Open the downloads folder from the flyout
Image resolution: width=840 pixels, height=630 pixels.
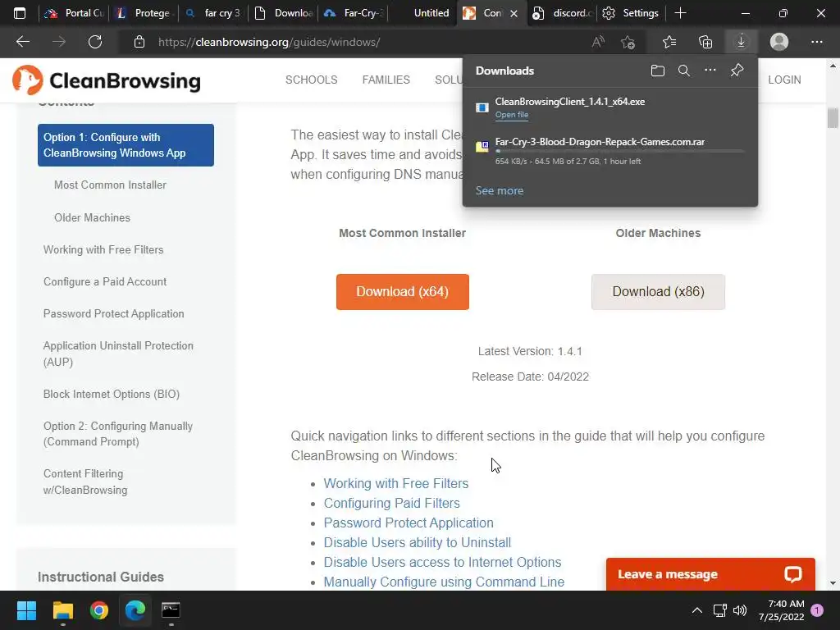click(658, 71)
